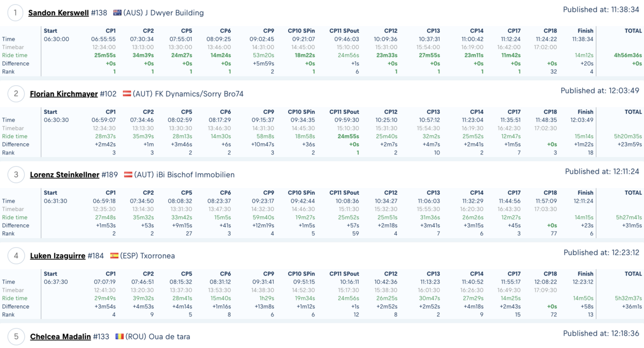The height and width of the screenshot is (348, 644).
Task: Click the position 4 circle badge
Action: [16, 256]
